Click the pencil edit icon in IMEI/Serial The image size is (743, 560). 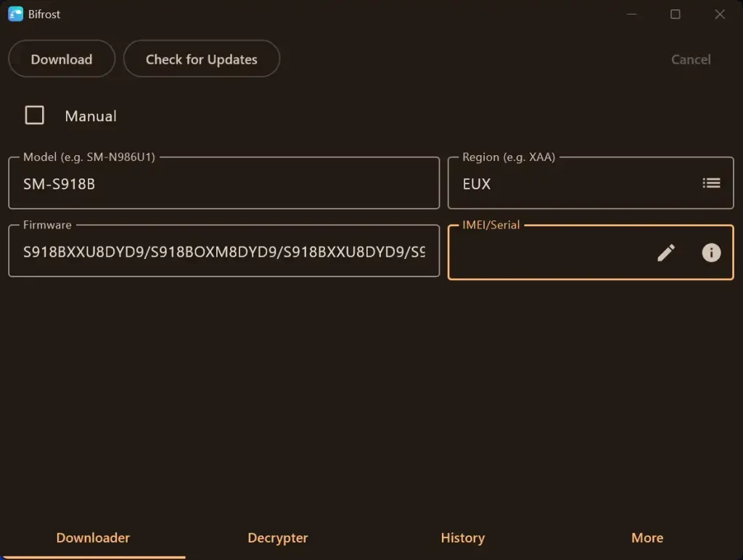pos(666,252)
